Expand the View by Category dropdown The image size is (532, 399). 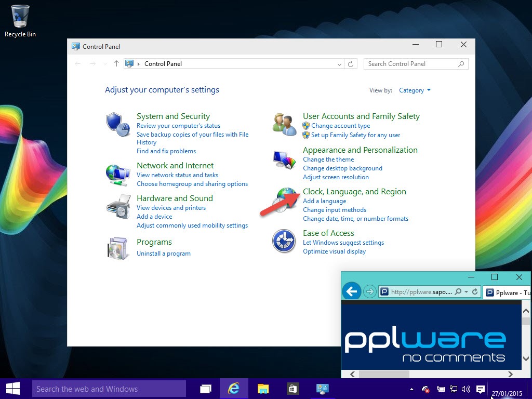[415, 90]
